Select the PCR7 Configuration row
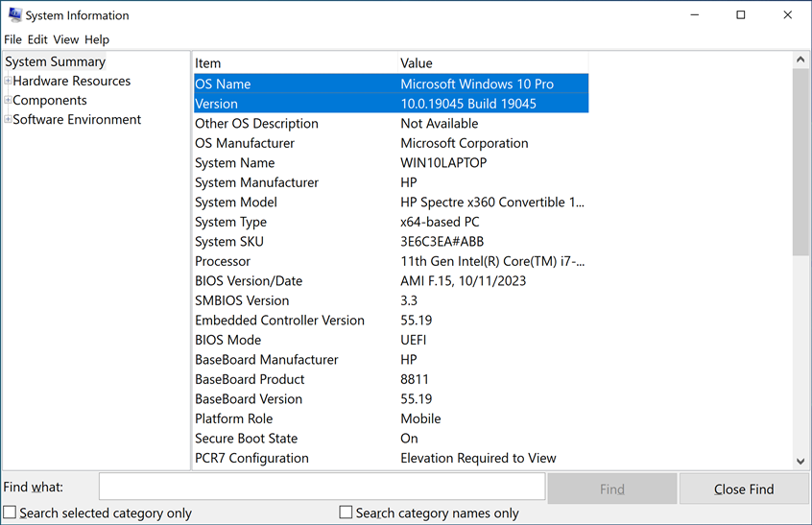The image size is (812, 525). coord(391,458)
